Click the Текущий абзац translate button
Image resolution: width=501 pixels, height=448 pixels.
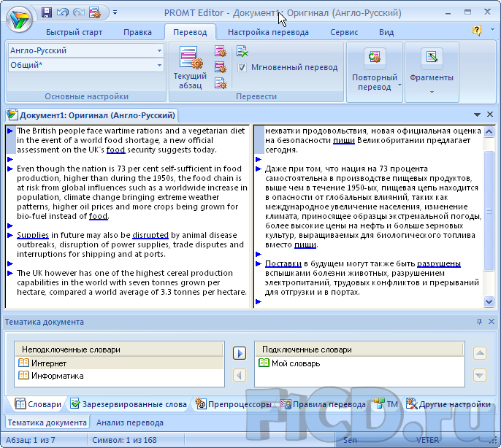coord(191,67)
